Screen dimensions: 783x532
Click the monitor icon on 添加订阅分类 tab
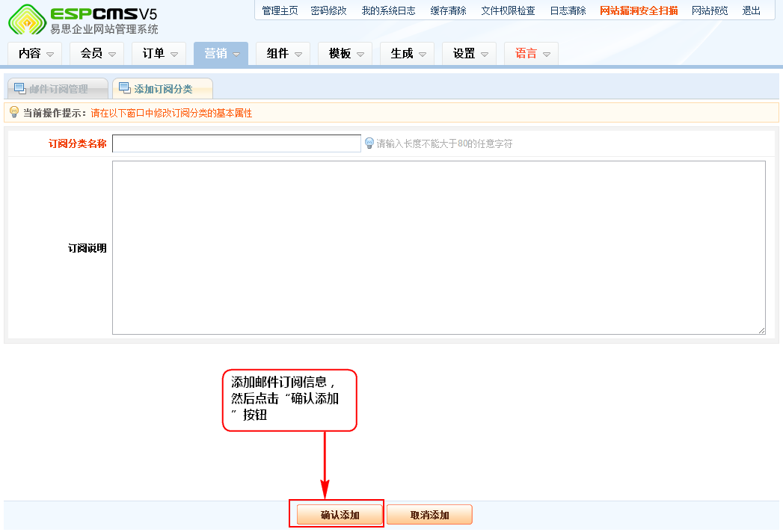pyautogui.click(x=125, y=88)
